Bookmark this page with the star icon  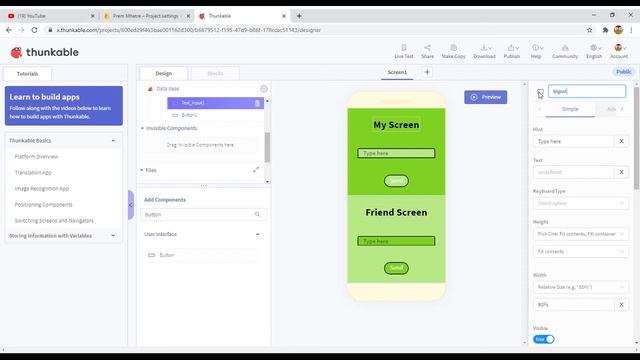589,30
